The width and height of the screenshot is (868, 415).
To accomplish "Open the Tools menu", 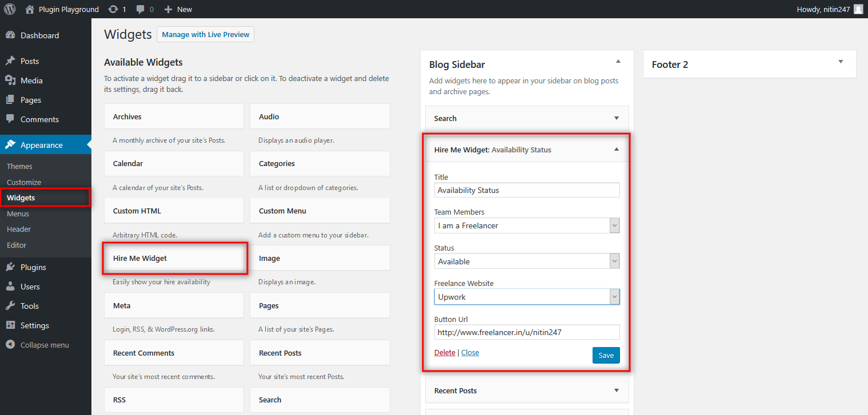I will [30, 306].
